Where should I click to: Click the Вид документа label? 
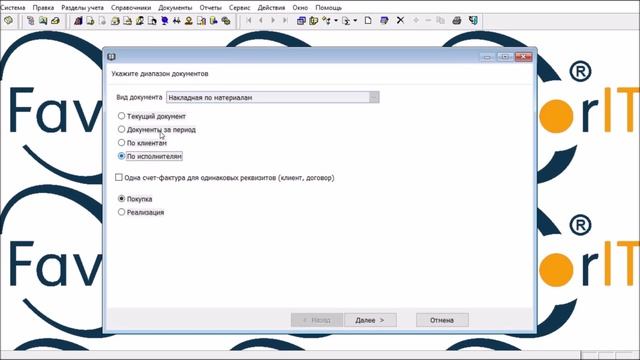point(139,97)
